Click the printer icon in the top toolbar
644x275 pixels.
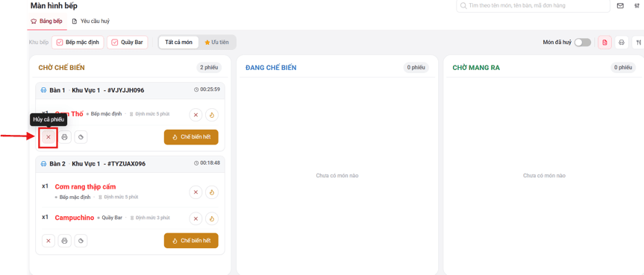[x=622, y=42]
